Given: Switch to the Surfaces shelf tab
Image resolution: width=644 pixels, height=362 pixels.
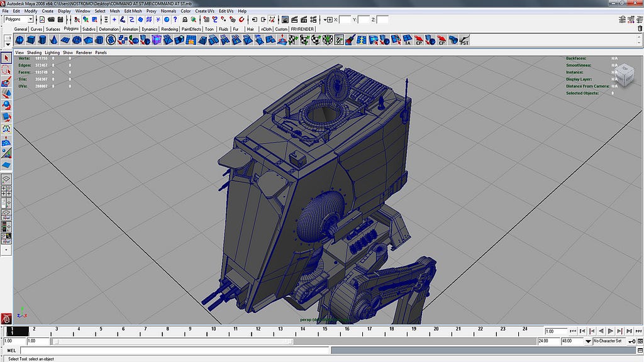Looking at the screenshot, I should pos(53,29).
